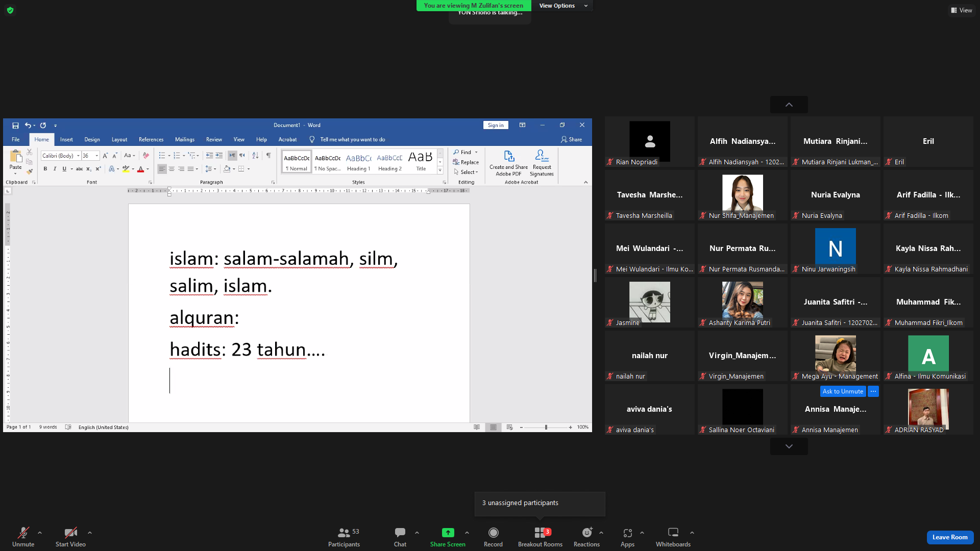Toggle Bold formatting in Word
The width and height of the screenshot is (980, 551).
click(x=45, y=169)
